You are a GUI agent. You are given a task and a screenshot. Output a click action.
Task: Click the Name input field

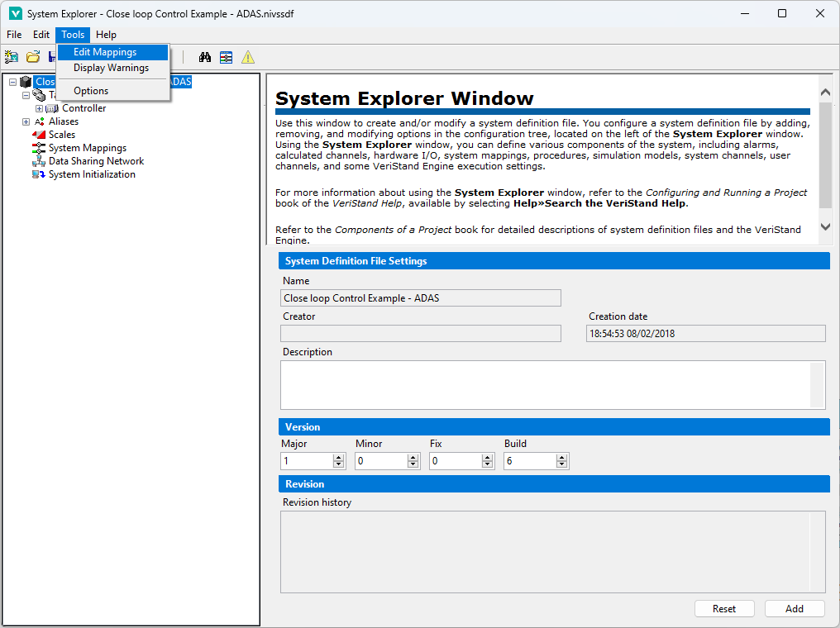point(421,298)
